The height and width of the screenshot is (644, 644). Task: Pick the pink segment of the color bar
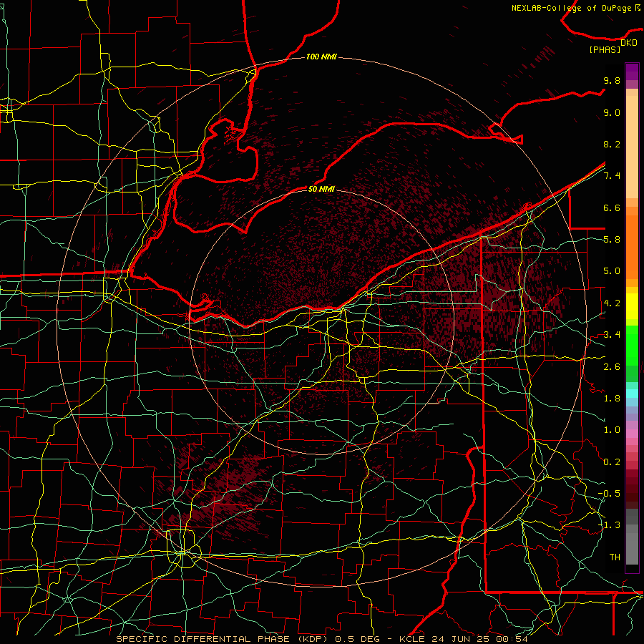[x=632, y=434]
